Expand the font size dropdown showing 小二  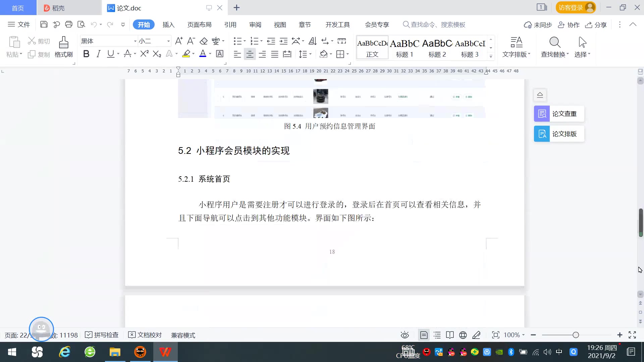coord(168,41)
